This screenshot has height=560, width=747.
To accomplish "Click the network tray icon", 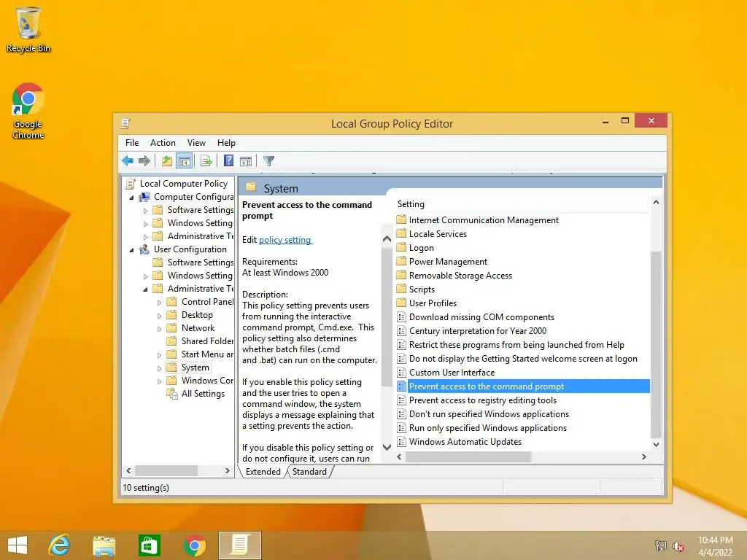I will (660, 546).
